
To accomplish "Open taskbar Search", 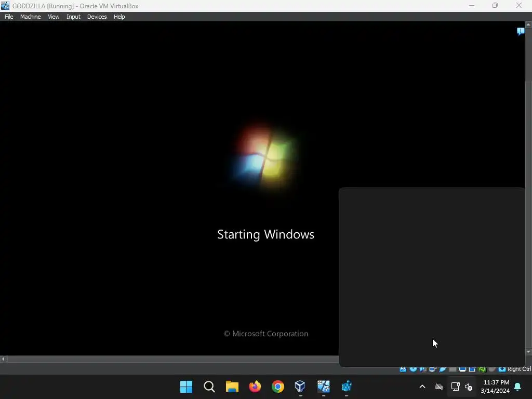I will coord(209,387).
